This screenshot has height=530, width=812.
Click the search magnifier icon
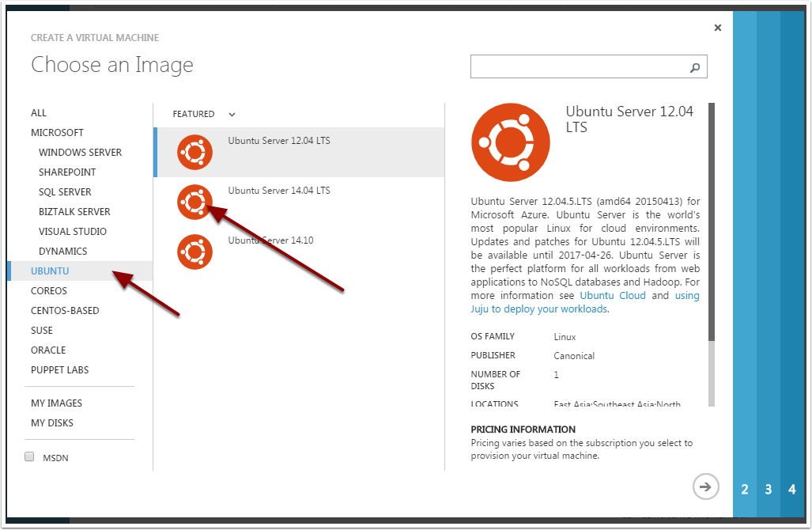(x=695, y=67)
